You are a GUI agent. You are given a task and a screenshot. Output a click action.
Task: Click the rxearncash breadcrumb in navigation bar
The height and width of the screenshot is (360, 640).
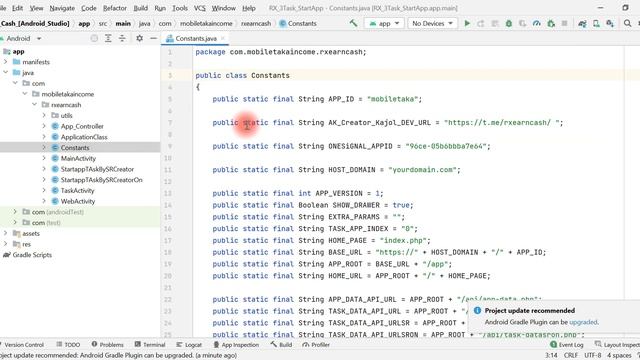[x=256, y=23]
